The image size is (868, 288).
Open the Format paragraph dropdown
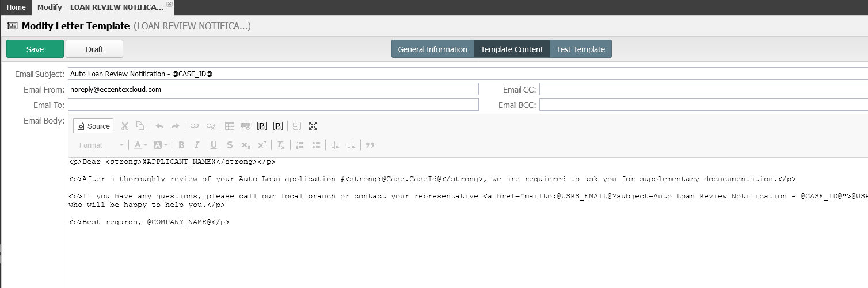coord(101,145)
